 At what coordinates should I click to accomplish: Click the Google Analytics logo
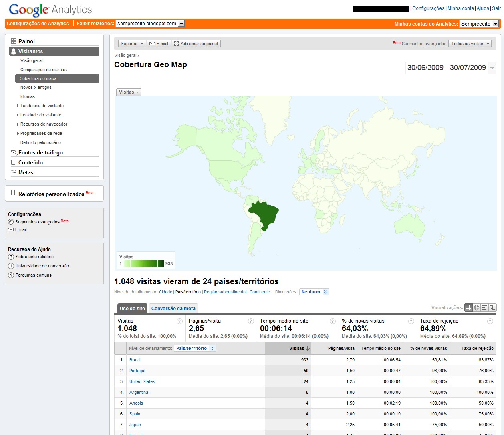[50, 10]
